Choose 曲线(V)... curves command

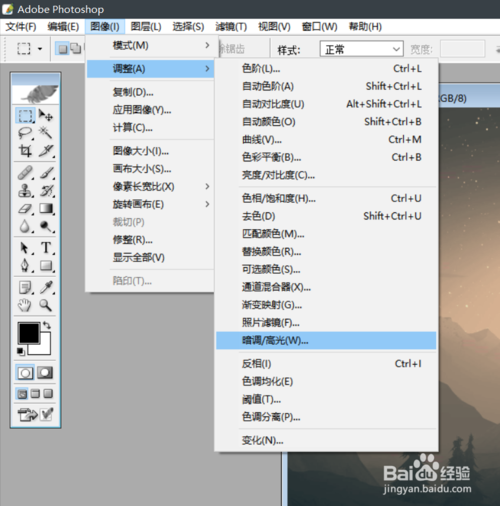point(326,140)
